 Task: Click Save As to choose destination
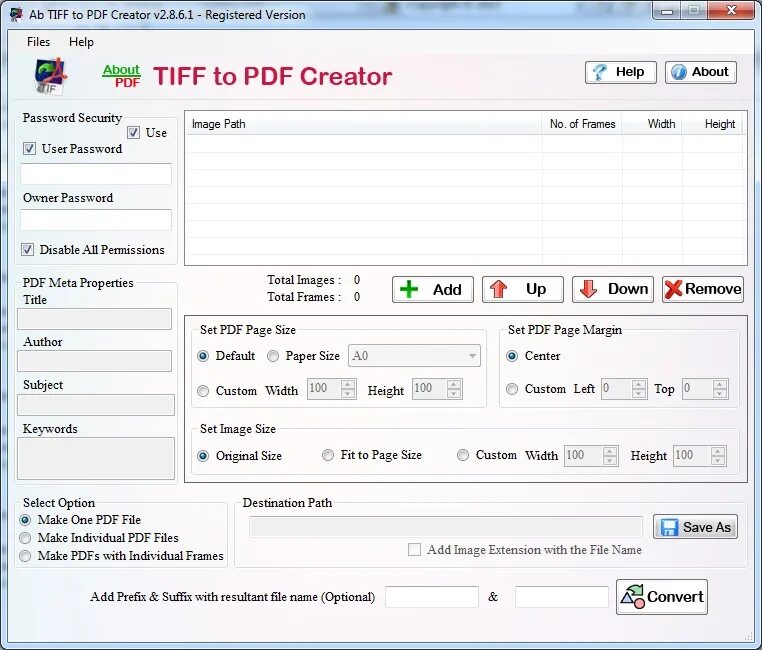[x=695, y=527]
